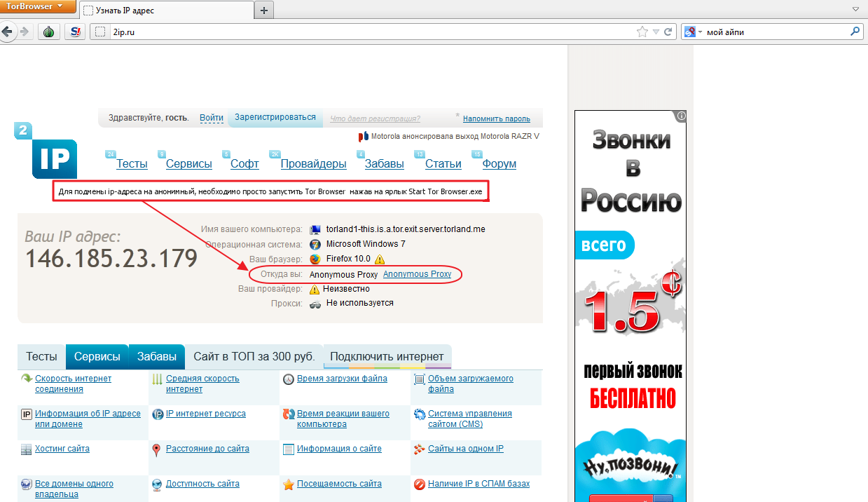
Task: Click the Зарегистрироваться button
Action: pos(275,118)
